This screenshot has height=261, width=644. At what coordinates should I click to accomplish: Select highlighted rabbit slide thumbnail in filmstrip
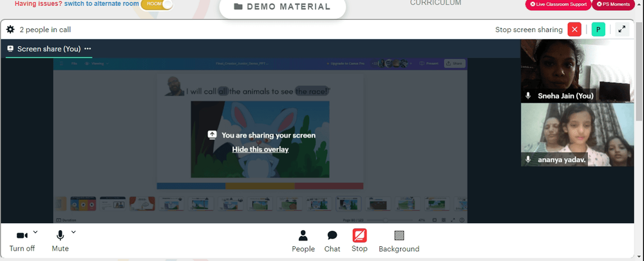(348, 203)
